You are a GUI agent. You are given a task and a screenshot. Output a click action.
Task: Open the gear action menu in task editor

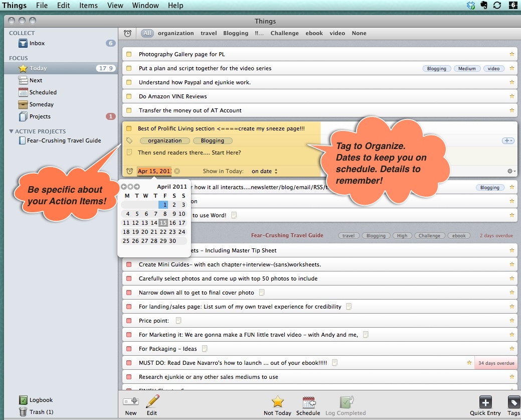pos(511,171)
